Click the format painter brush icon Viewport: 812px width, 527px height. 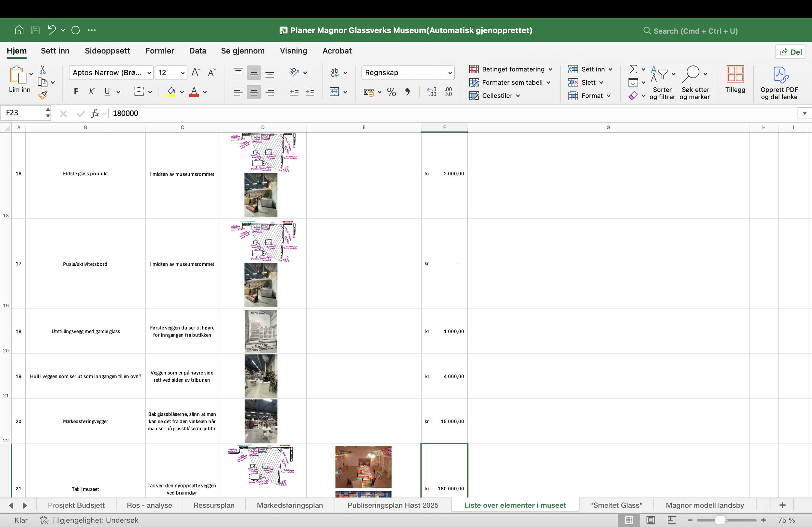tap(43, 95)
